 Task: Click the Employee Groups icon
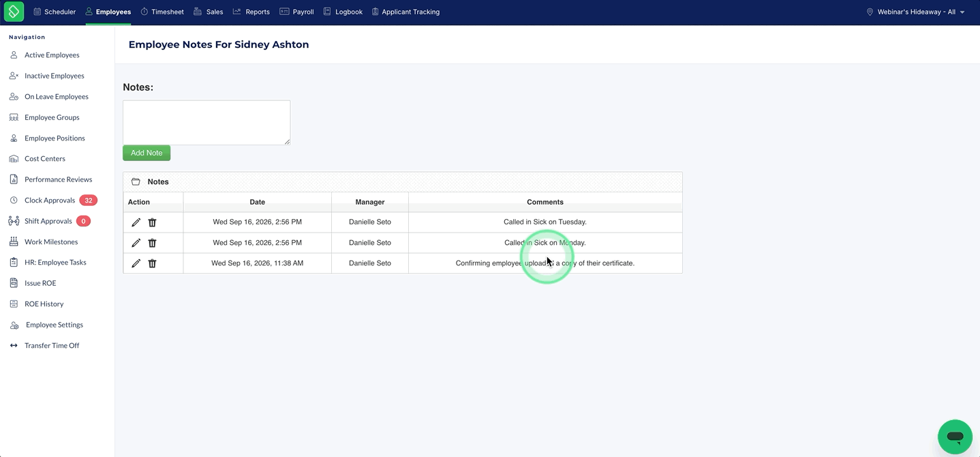14,117
